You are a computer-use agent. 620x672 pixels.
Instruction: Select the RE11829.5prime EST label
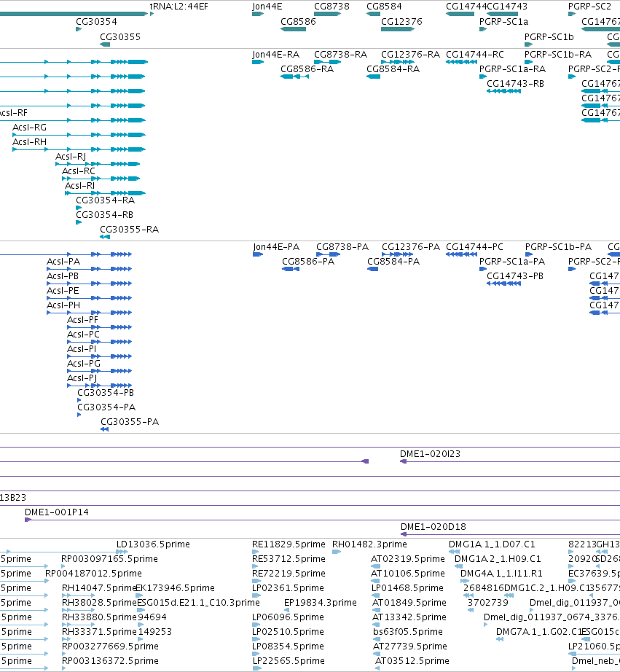click(289, 544)
